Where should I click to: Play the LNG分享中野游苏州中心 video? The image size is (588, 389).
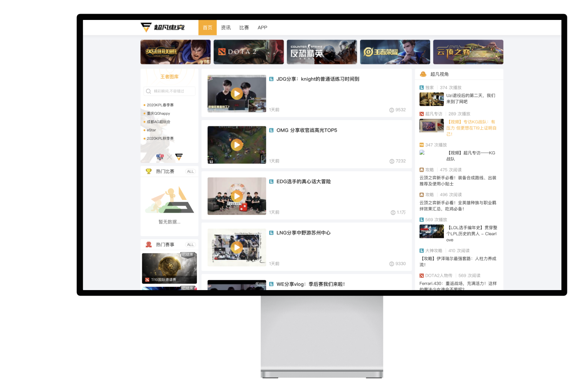(x=237, y=247)
